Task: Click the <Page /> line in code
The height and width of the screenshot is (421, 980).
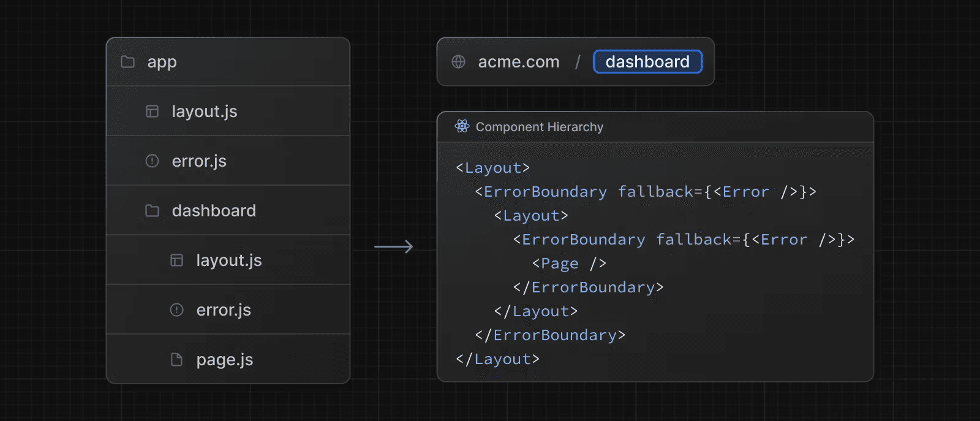Action: coord(569,264)
